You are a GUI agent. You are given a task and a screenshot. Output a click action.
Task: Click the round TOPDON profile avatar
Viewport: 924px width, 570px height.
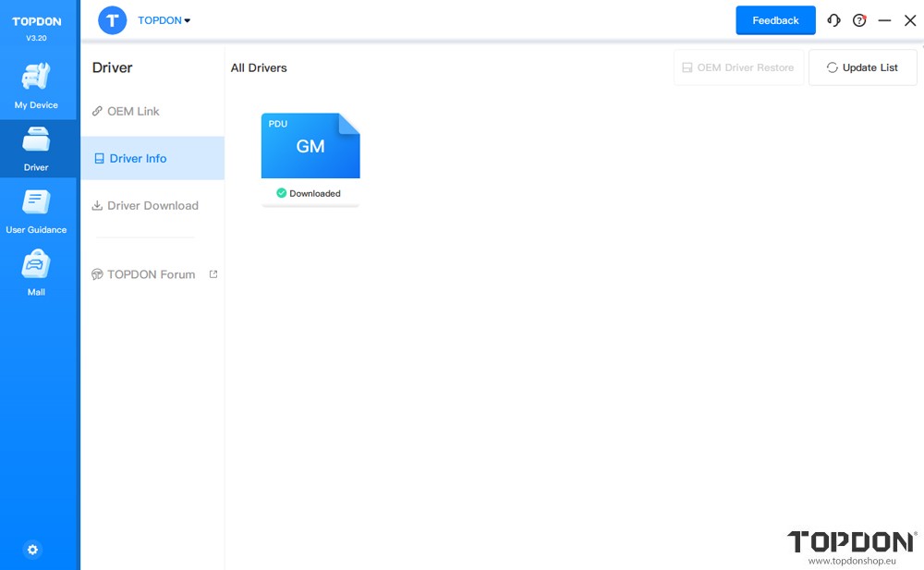point(113,20)
